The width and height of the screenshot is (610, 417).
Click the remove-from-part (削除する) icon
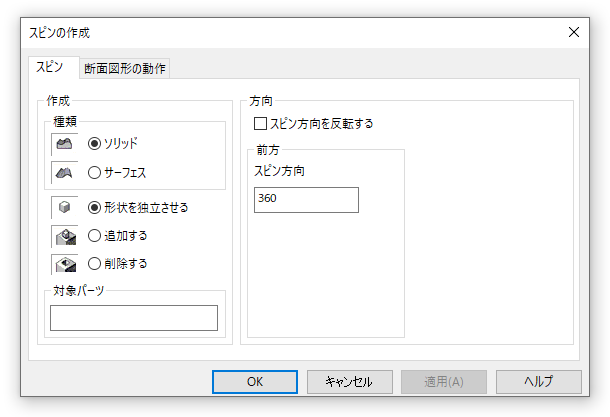pos(66,265)
